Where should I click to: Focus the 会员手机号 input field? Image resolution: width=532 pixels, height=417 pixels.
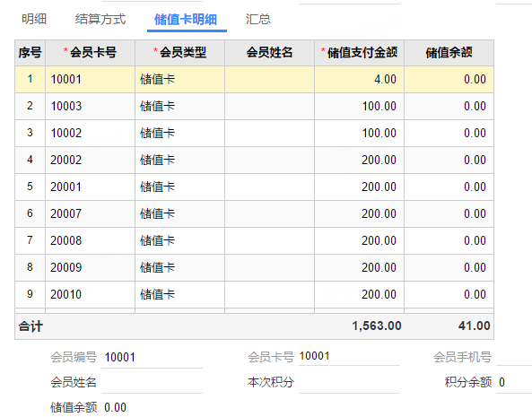pyautogui.click(x=514, y=357)
